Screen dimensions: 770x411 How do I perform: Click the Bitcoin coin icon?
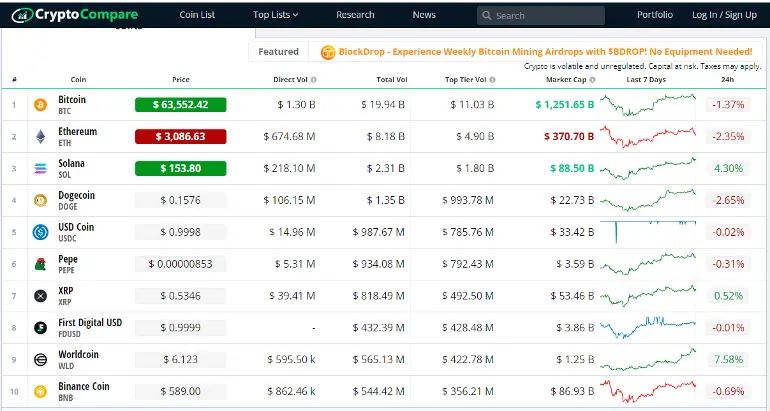pos(41,104)
